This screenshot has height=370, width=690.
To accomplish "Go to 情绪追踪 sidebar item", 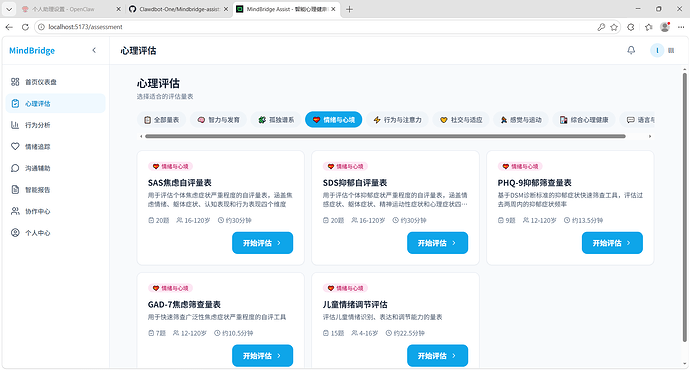I will click(55, 147).
